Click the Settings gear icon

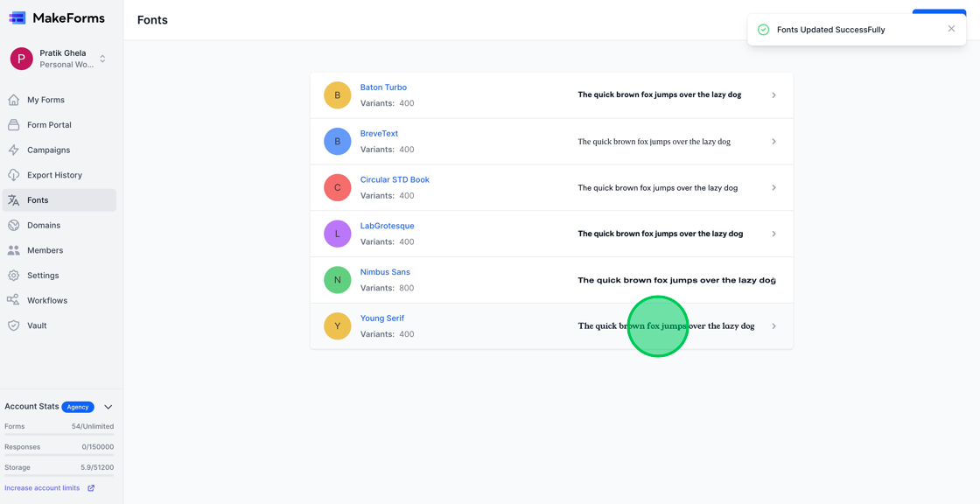pyautogui.click(x=14, y=276)
